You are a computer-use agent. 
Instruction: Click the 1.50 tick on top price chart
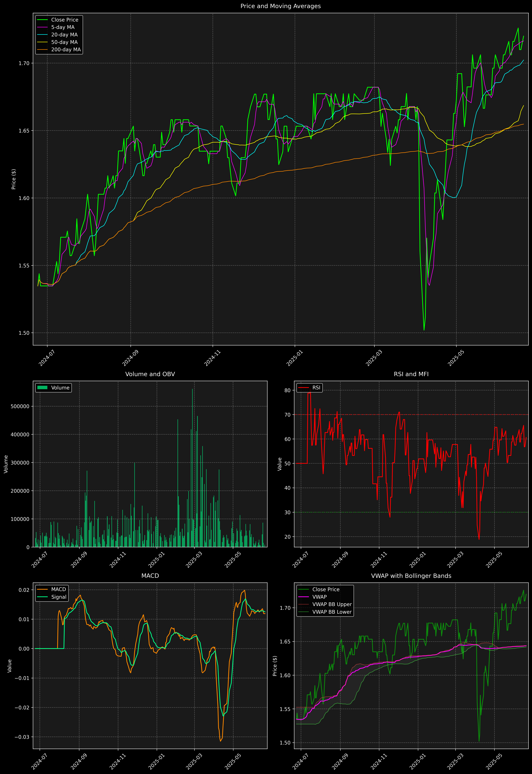(x=24, y=333)
